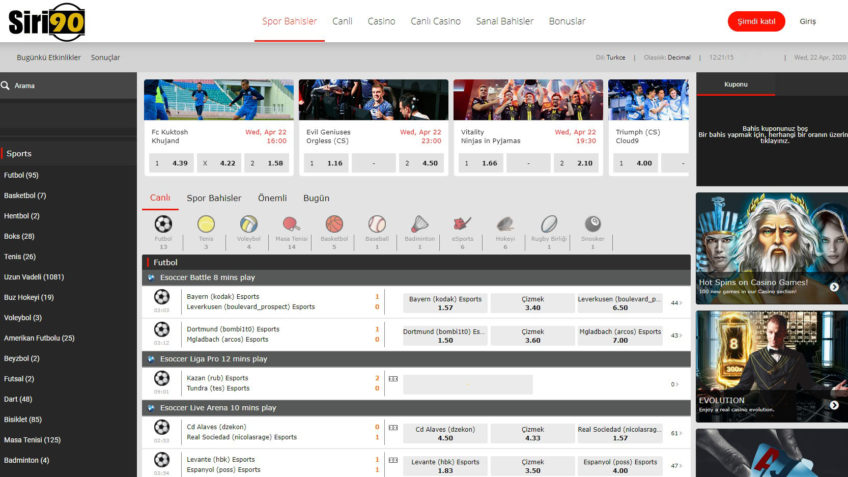Click the Arama search field
The image size is (848, 477).
[x=70, y=86]
